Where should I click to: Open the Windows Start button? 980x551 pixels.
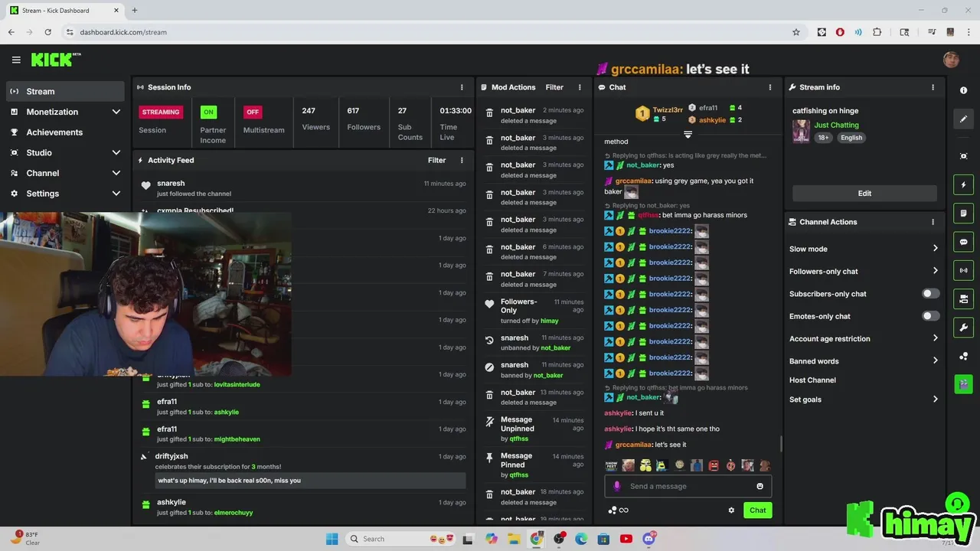tap(332, 539)
